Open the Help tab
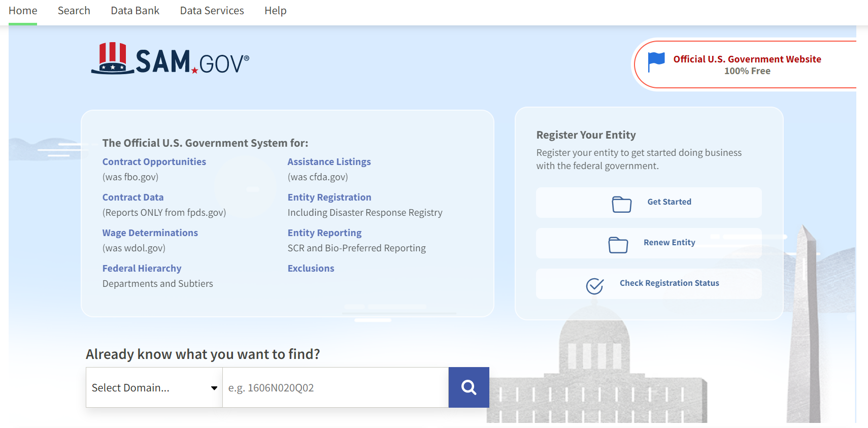This screenshot has height=428, width=868. tap(276, 11)
